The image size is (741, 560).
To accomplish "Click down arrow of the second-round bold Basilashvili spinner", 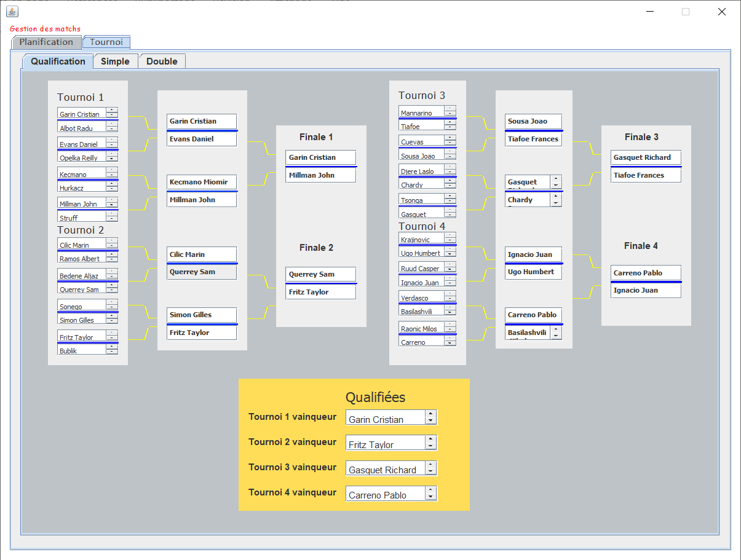I will click(556, 336).
